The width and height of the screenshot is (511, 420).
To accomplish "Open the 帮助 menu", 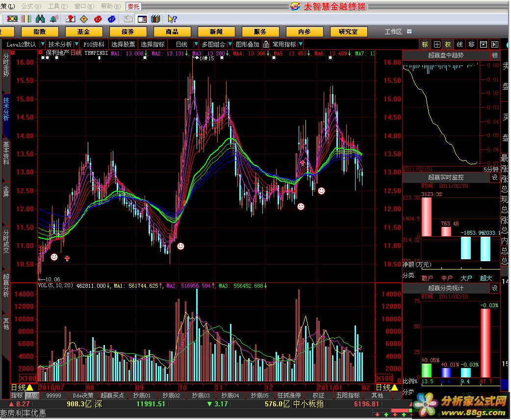I will coord(110,6).
